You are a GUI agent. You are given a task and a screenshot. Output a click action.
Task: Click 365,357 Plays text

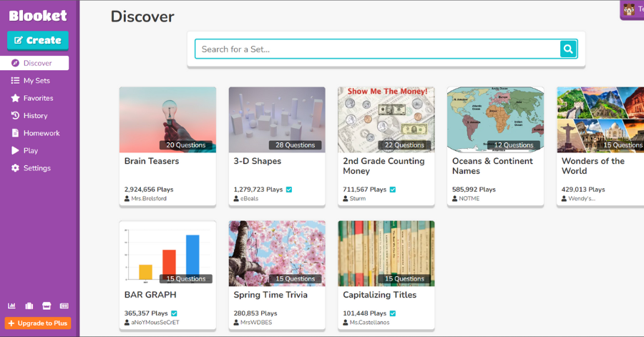[146, 313]
